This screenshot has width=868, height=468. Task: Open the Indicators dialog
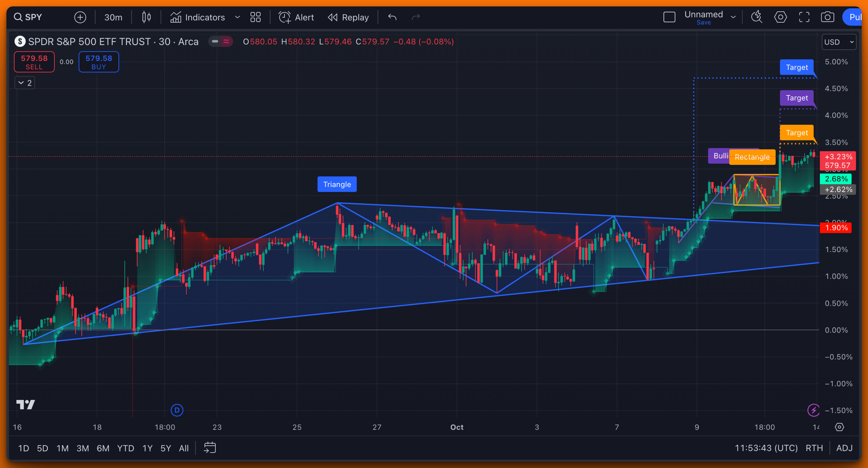(198, 17)
